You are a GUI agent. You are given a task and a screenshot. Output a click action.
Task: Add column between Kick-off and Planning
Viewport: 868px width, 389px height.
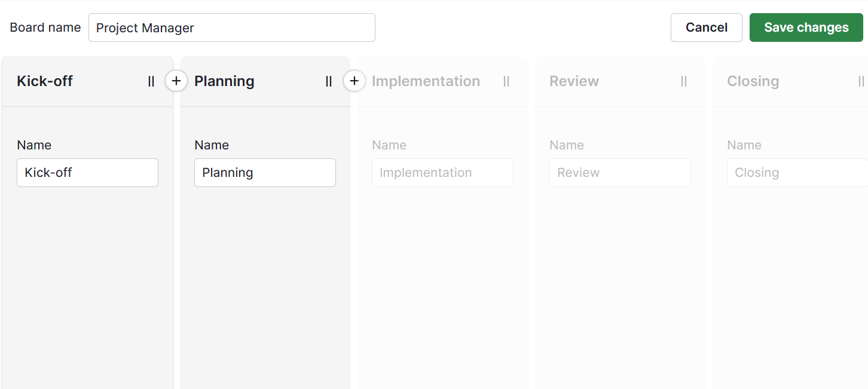click(x=176, y=81)
